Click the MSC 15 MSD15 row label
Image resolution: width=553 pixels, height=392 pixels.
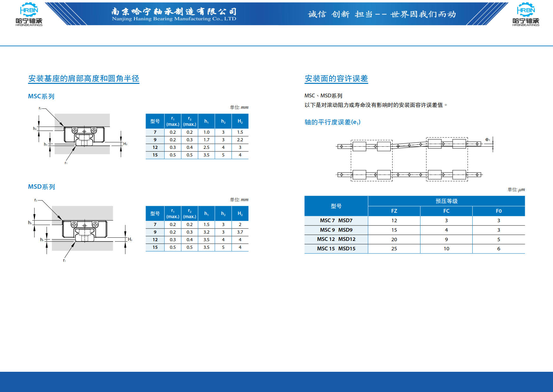point(336,249)
